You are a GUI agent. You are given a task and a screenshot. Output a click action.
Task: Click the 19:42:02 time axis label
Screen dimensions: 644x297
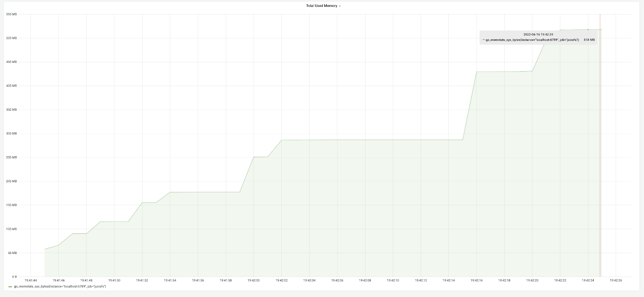281,280
